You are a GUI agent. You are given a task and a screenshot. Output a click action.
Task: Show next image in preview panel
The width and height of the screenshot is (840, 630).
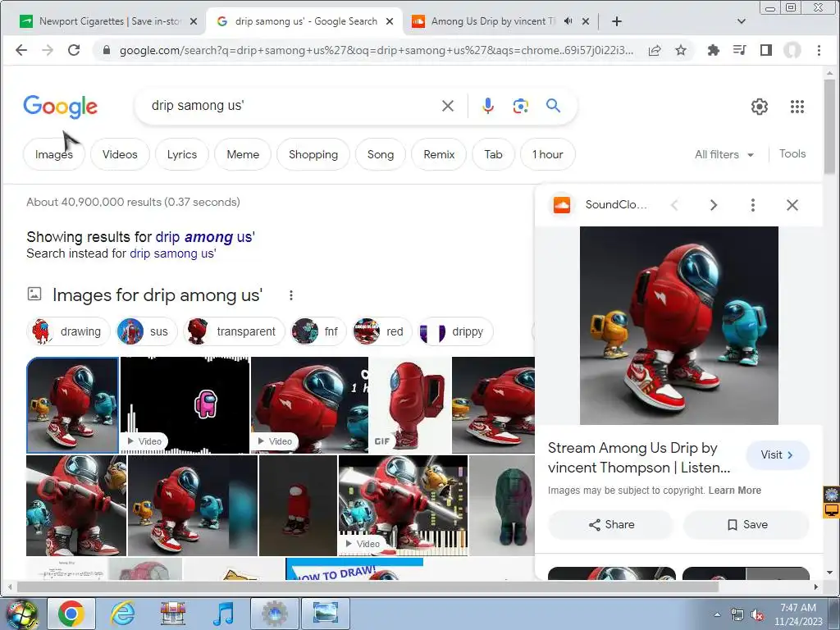[x=713, y=205]
